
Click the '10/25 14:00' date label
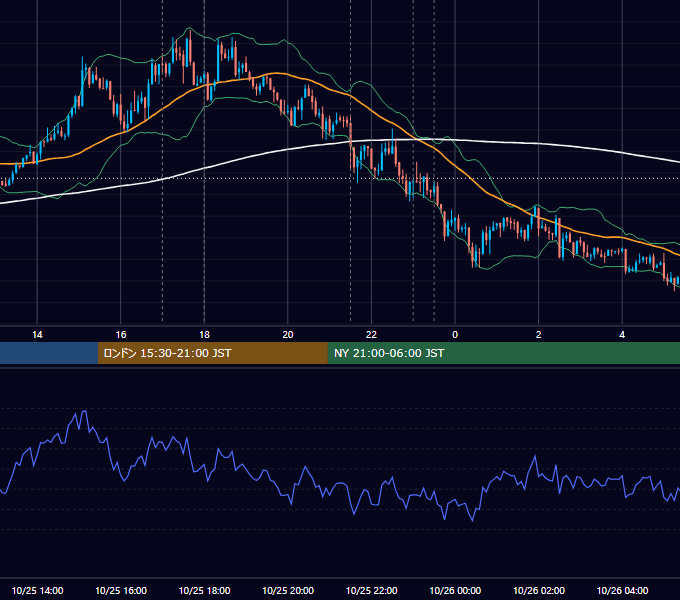click(37, 591)
